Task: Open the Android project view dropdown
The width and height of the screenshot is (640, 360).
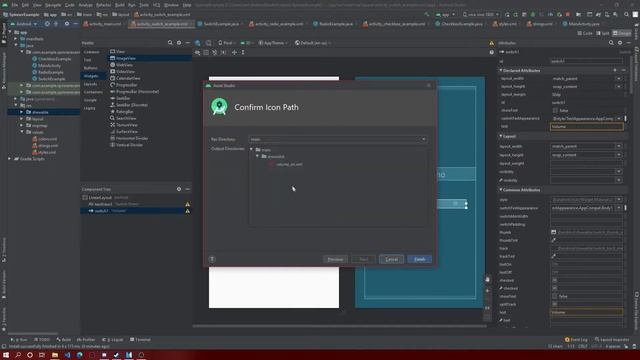Action: pos(24,24)
